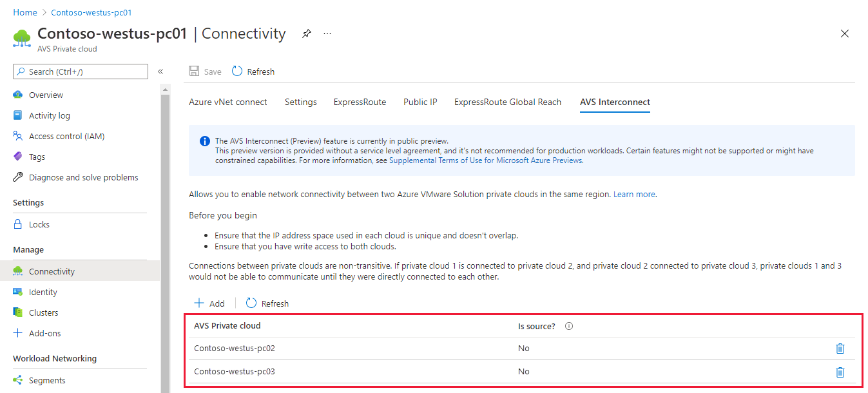Add a new AVS Interconnect

coord(209,303)
